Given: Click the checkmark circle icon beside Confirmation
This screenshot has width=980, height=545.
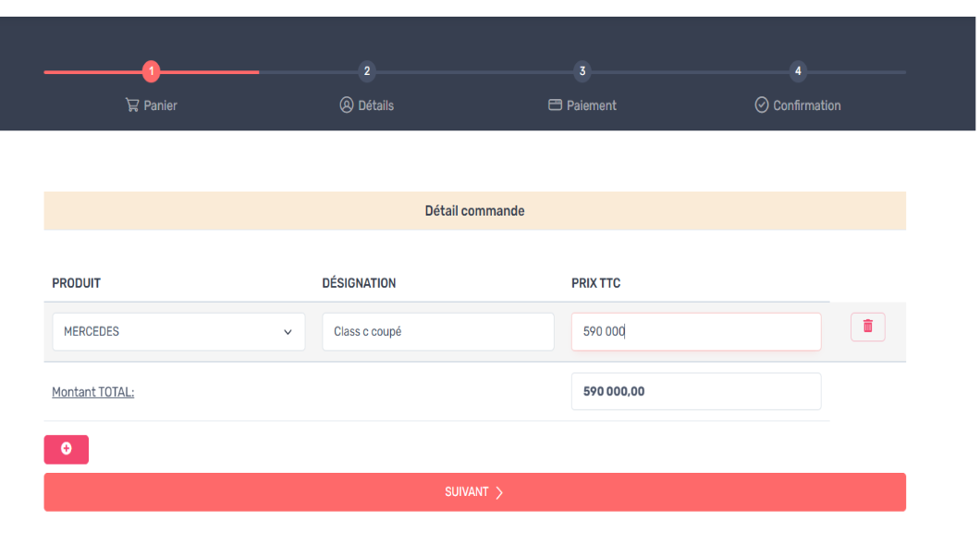Looking at the screenshot, I should 761,105.
